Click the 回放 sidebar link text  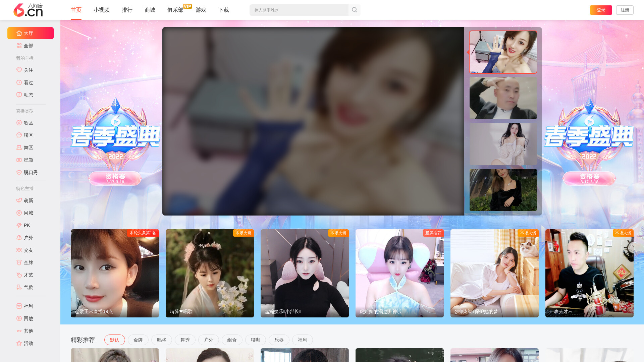click(29, 318)
